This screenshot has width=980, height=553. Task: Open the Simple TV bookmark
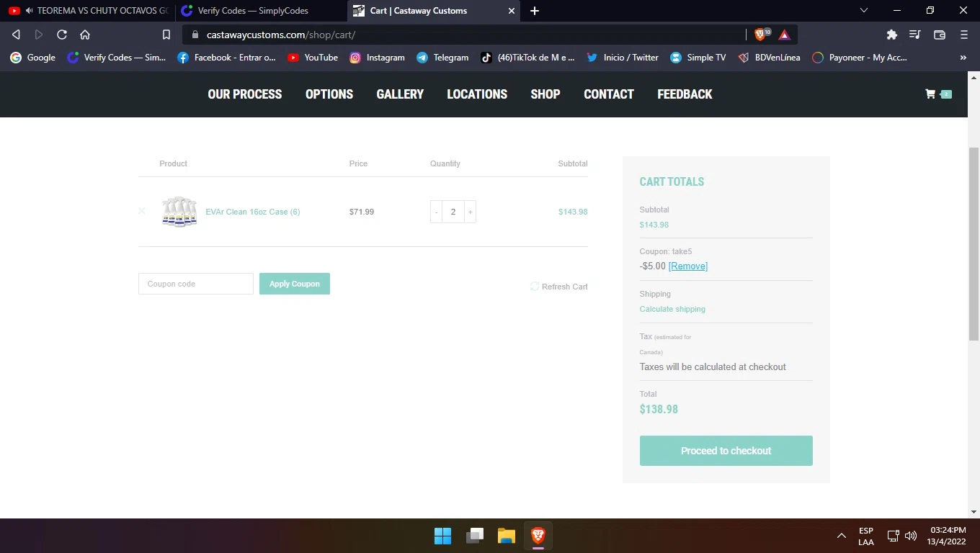pyautogui.click(x=698, y=58)
